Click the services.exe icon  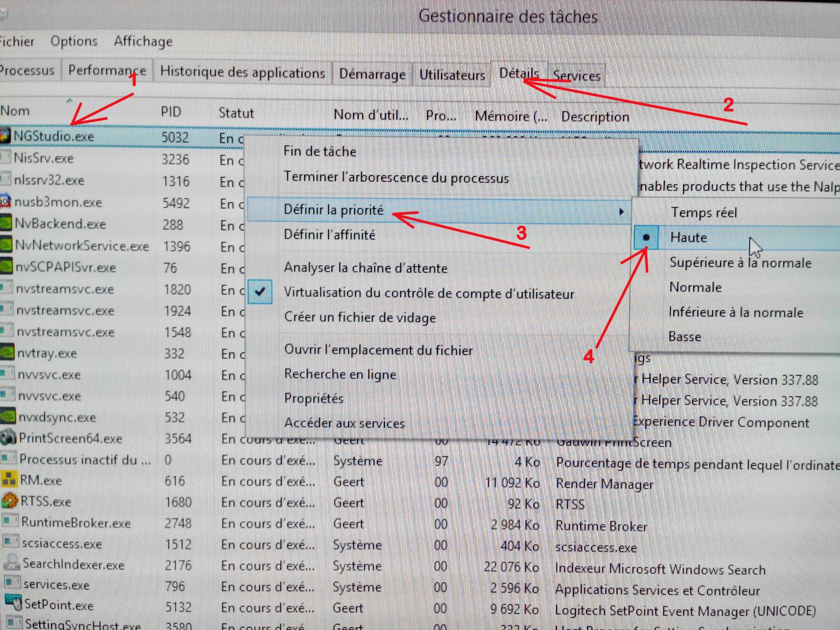tap(12, 583)
